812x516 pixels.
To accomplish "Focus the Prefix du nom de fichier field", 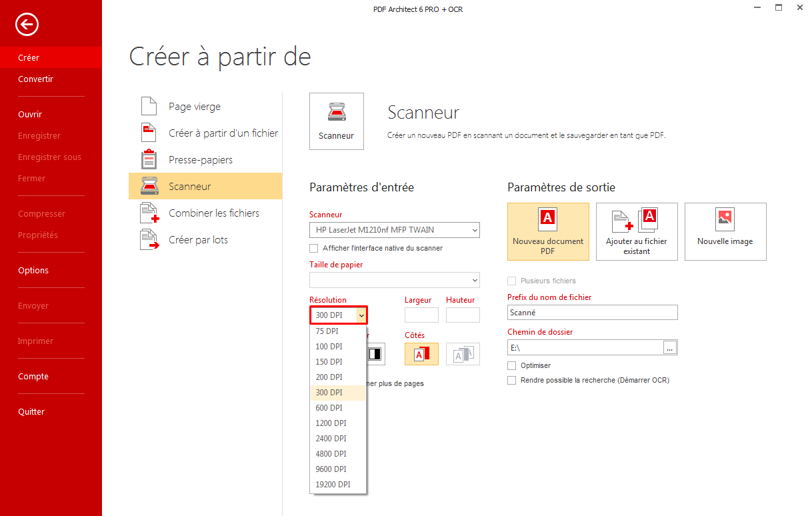I will pos(593,312).
